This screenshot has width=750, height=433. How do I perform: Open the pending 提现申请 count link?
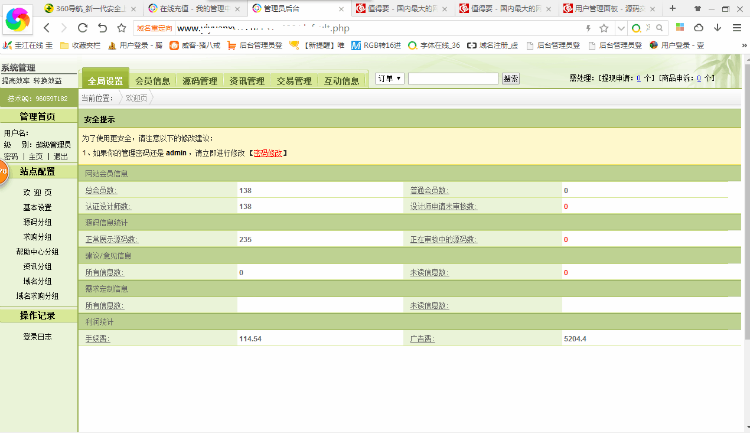[x=639, y=78]
